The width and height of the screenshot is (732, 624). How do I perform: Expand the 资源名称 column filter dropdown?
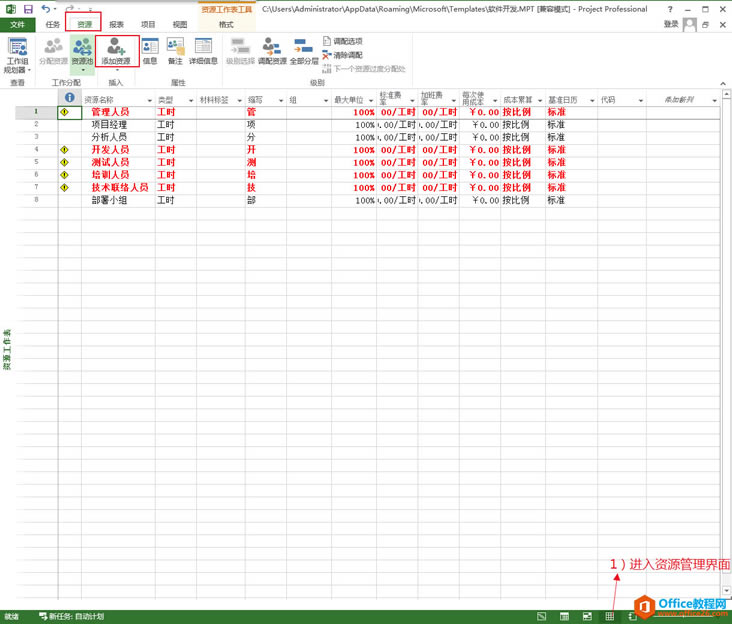(149, 101)
